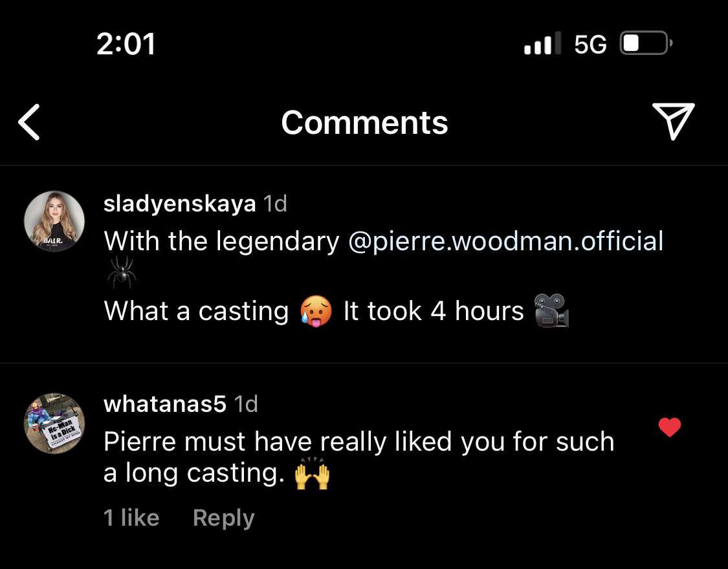Viewport: 728px width, 569px height.
Task: Tap the paper plane share icon
Action: pyautogui.click(x=673, y=121)
